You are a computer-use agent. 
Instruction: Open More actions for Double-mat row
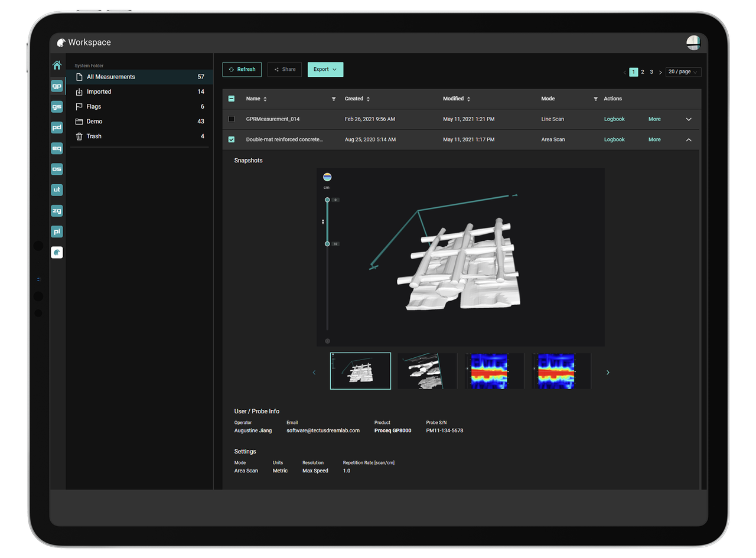click(x=654, y=140)
